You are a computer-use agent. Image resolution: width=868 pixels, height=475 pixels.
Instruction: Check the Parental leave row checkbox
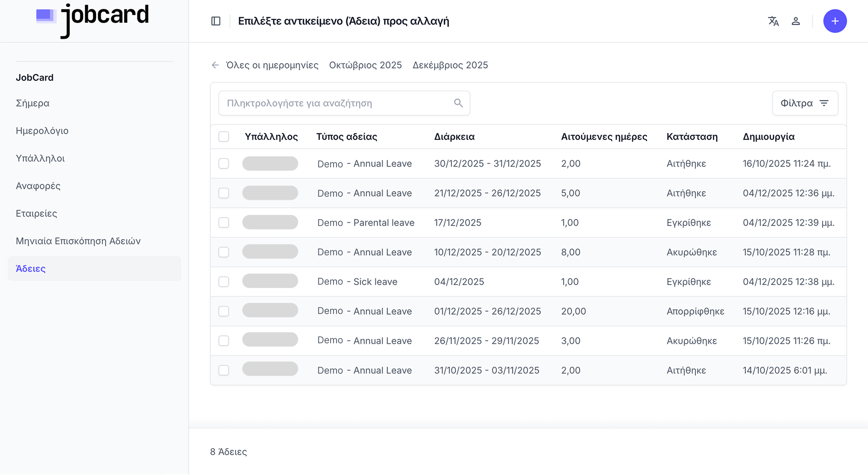224,223
